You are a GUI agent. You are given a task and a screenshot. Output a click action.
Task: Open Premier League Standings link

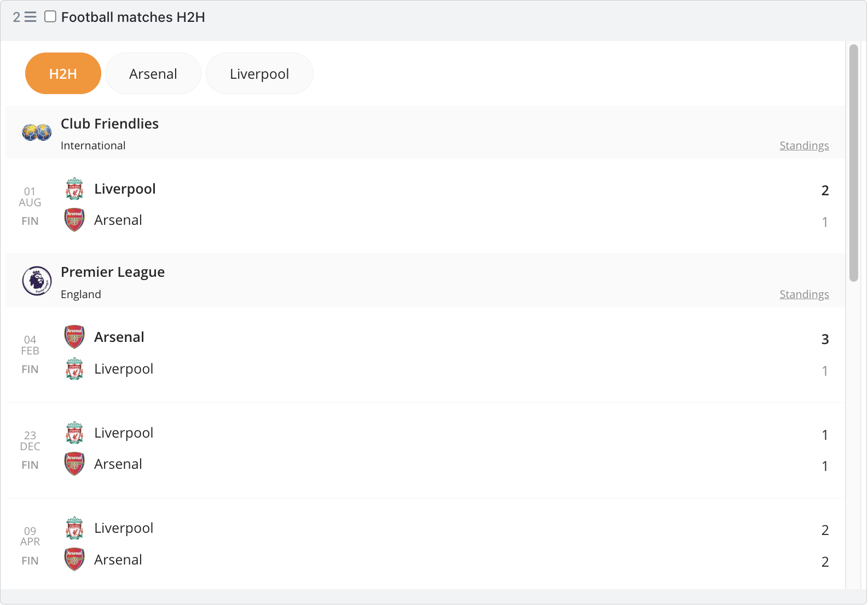pyautogui.click(x=804, y=294)
